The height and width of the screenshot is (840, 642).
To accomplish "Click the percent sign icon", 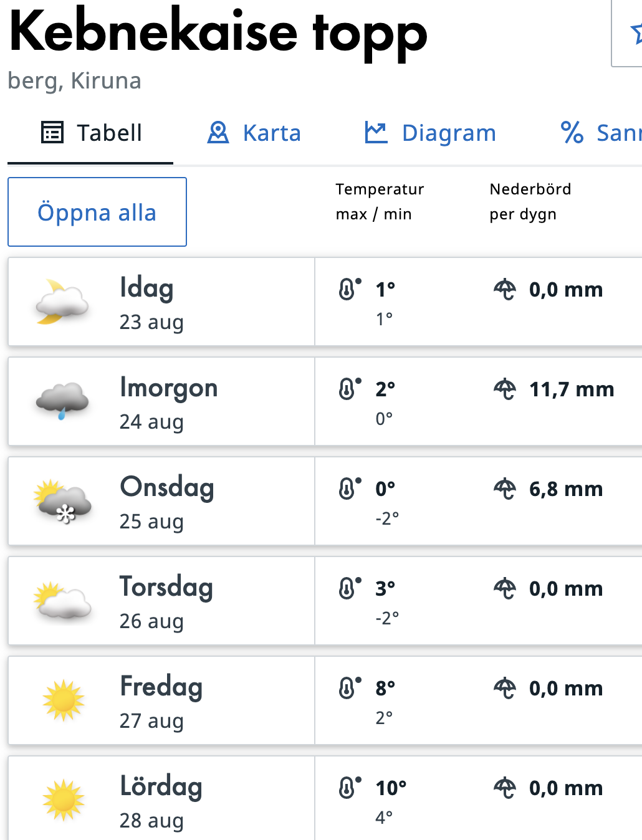I will pos(572,133).
